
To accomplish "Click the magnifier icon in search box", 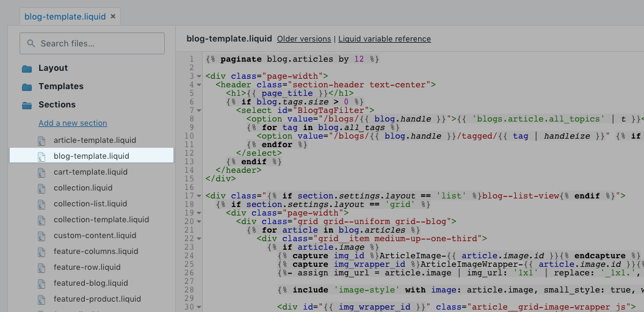I will tap(31, 43).
